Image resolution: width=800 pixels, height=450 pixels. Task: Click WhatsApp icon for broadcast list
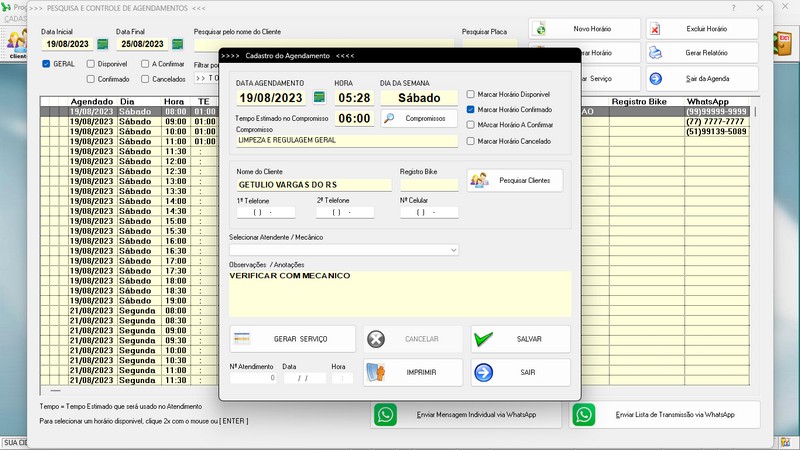pos(584,414)
